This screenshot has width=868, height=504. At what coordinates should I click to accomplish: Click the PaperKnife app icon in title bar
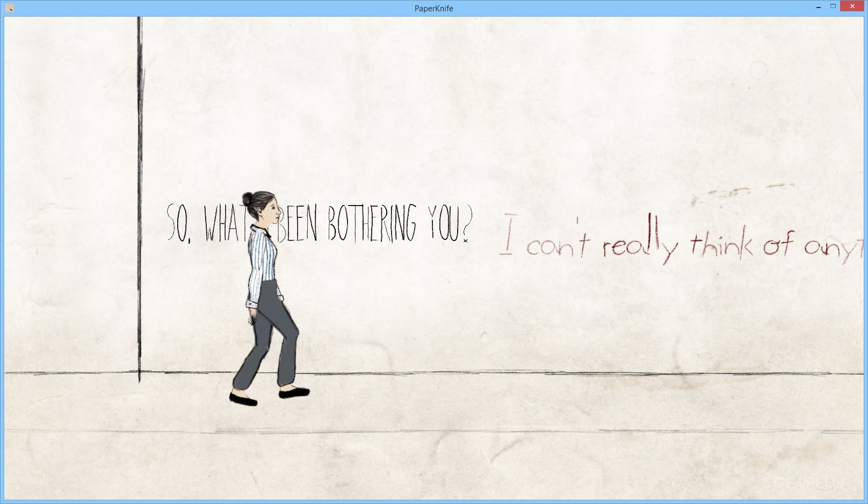point(9,8)
